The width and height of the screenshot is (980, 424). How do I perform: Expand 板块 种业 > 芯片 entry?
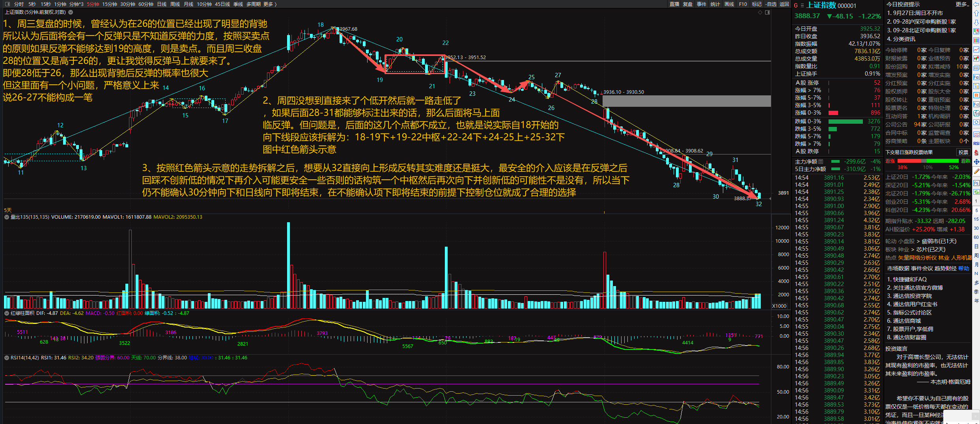pos(915,249)
